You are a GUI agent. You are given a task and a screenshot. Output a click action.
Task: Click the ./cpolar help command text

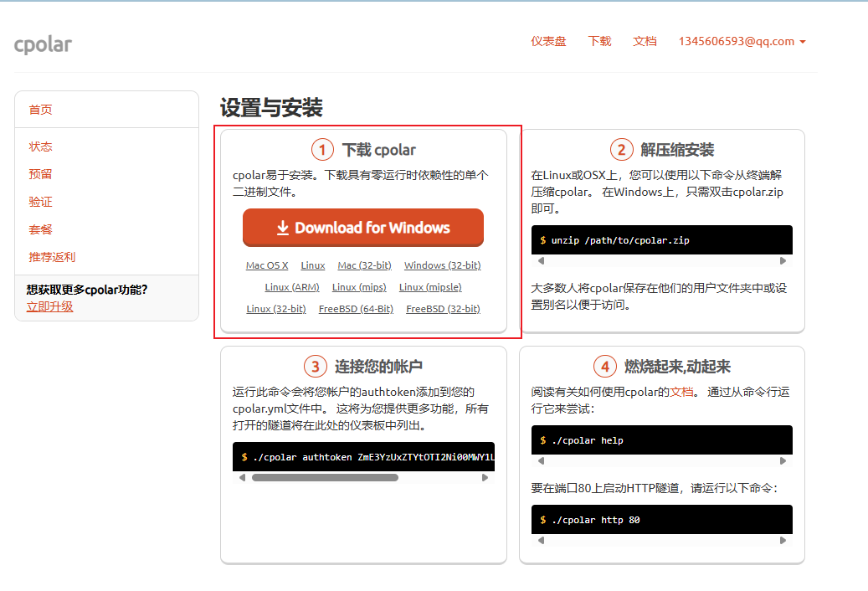coord(588,440)
